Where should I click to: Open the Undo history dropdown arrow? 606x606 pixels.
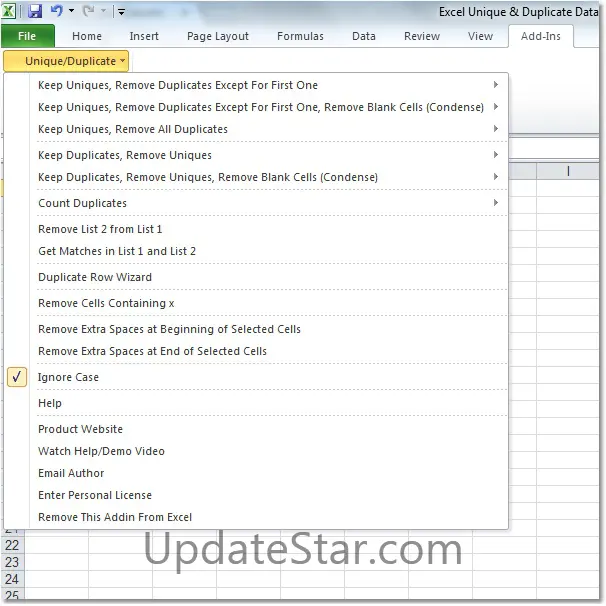71,11
